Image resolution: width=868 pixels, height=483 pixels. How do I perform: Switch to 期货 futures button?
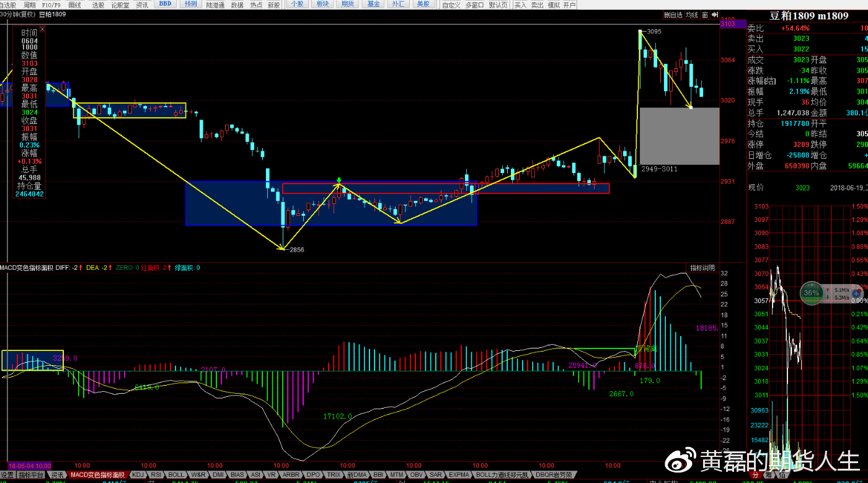[348, 4]
